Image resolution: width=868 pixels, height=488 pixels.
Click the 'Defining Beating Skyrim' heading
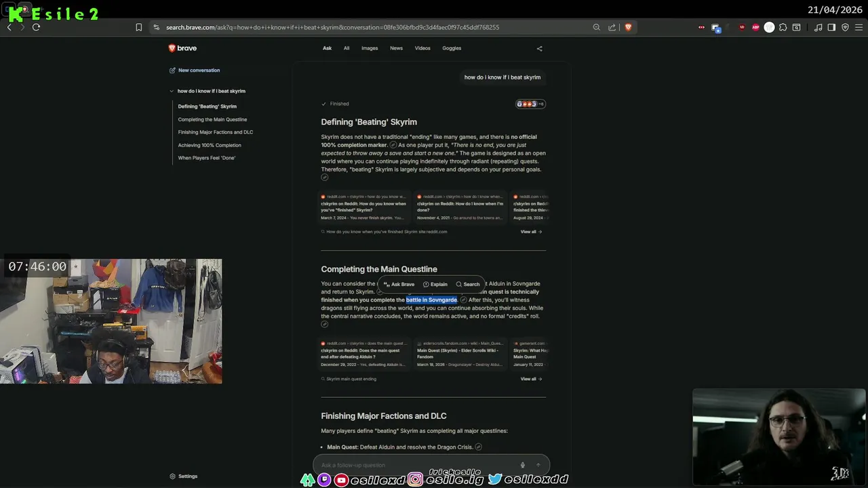point(369,122)
